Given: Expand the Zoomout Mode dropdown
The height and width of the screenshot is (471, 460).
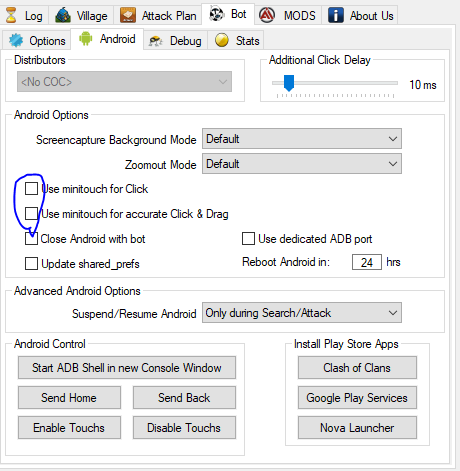Looking at the screenshot, I should 302,164.
